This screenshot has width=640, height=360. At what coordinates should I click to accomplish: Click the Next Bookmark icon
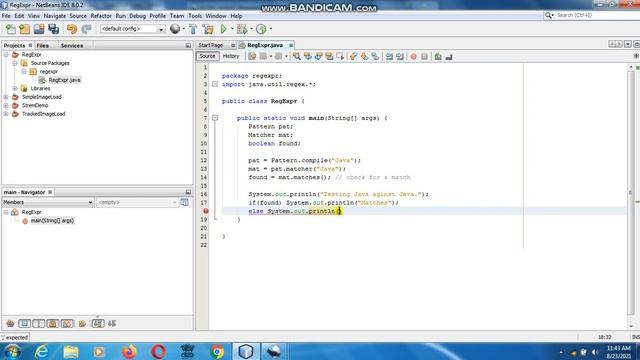[364, 56]
